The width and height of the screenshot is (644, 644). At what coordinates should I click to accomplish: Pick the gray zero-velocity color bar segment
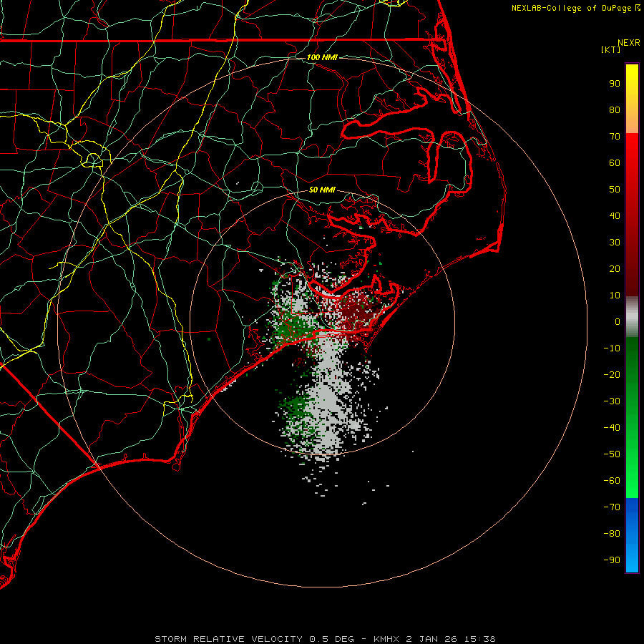point(632,317)
